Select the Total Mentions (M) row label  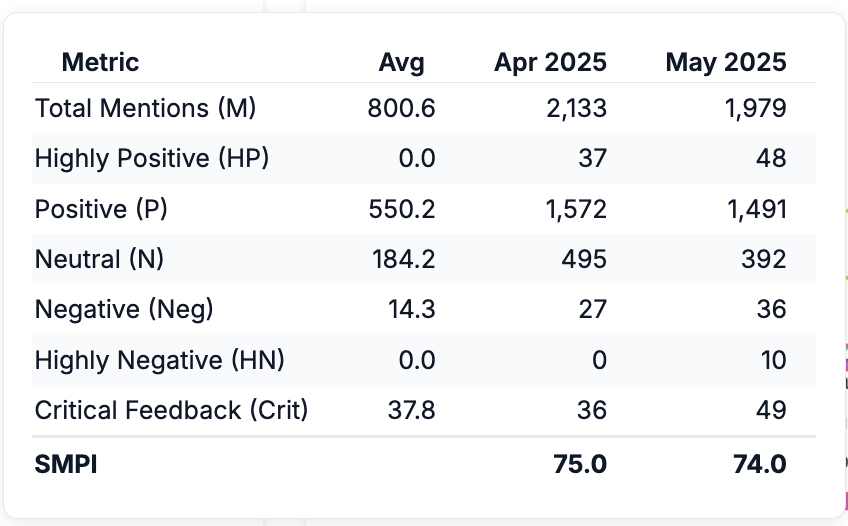click(x=145, y=108)
